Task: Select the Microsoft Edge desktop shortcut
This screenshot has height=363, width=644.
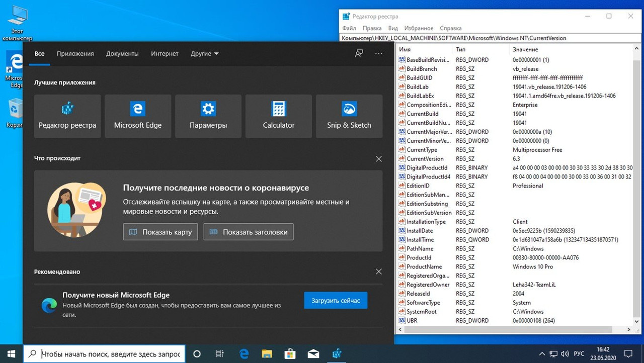Action: [x=14, y=69]
